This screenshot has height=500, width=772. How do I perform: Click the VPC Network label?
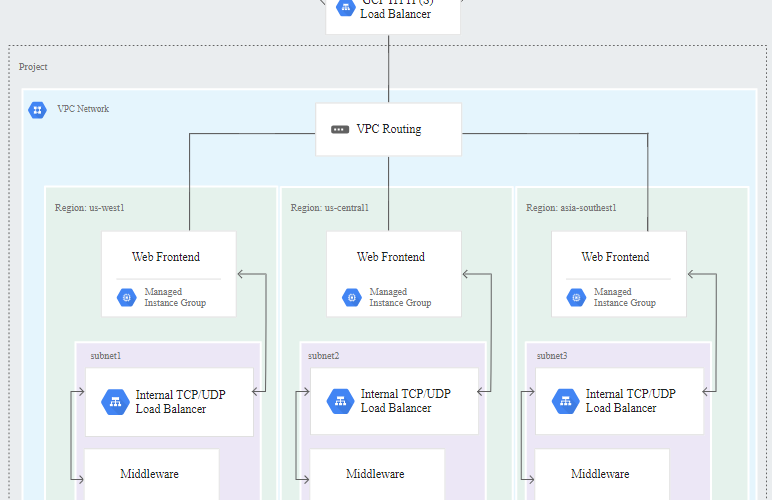[83, 109]
